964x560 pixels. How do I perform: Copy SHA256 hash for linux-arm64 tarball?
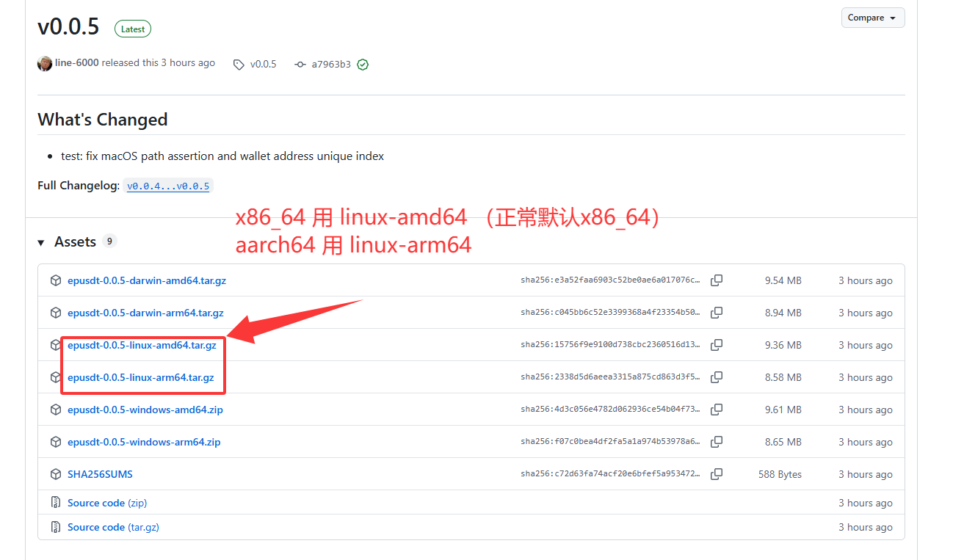pyautogui.click(x=717, y=377)
